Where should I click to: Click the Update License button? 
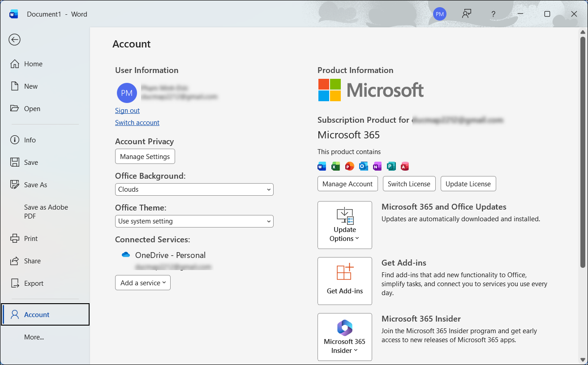468,184
